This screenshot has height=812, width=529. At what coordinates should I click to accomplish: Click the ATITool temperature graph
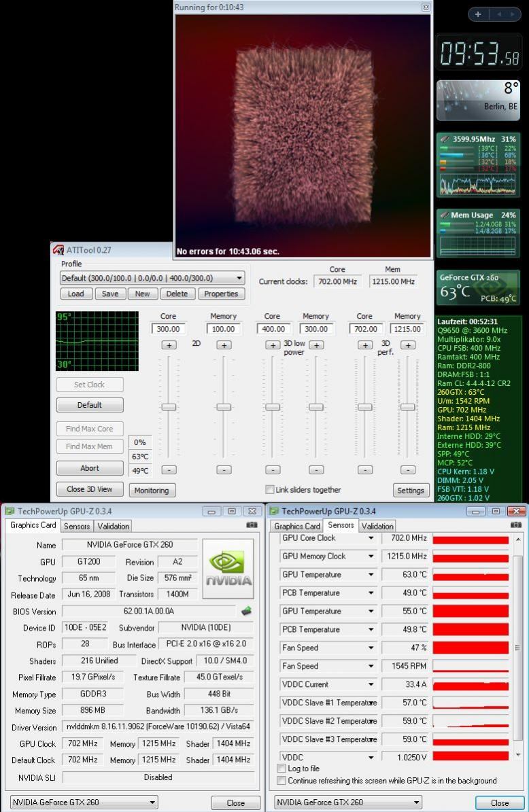pos(97,340)
